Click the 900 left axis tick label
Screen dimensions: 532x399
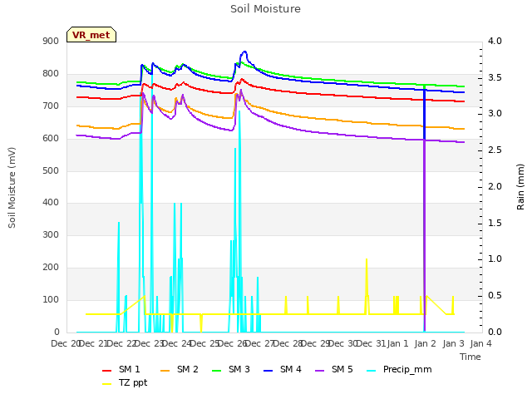tap(51, 41)
